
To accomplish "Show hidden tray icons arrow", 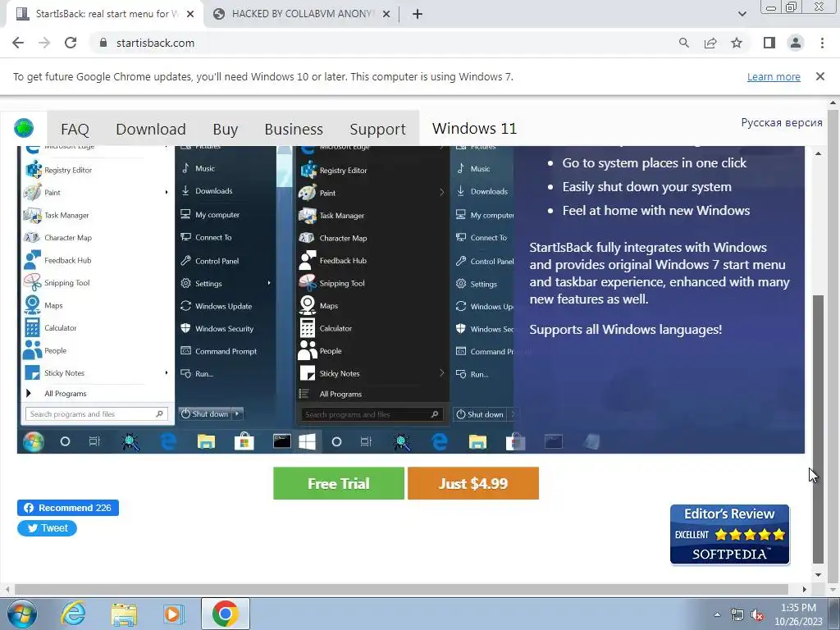I will click(x=717, y=614).
